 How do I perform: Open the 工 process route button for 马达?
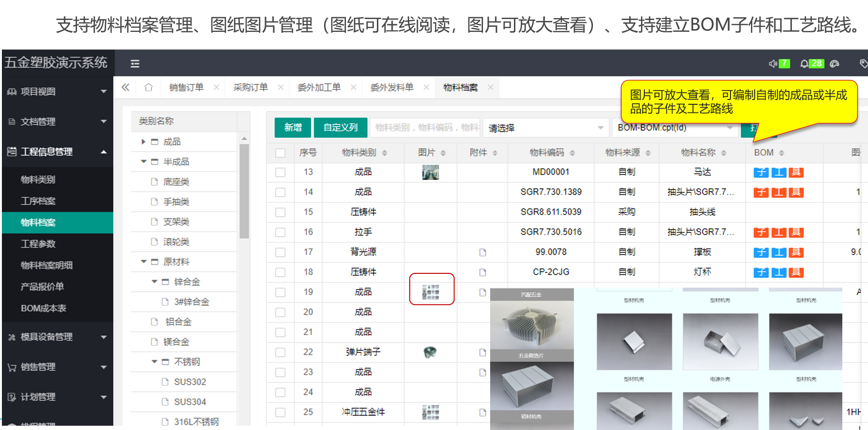[x=779, y=172]
